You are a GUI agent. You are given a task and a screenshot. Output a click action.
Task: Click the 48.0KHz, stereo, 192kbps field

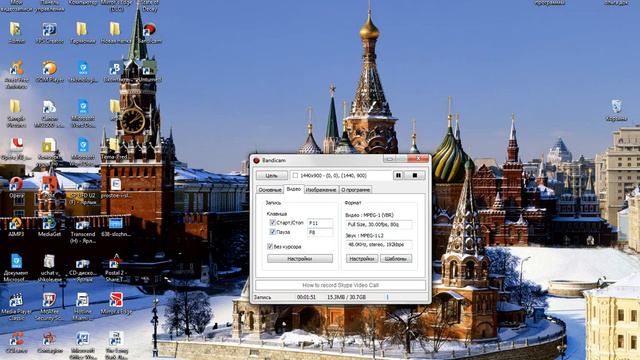point(379,244)
